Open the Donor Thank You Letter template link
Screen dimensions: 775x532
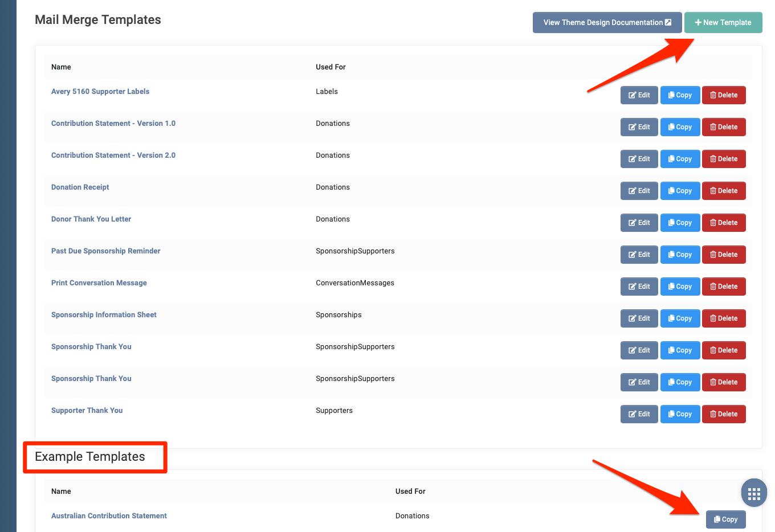click(91, 219)
